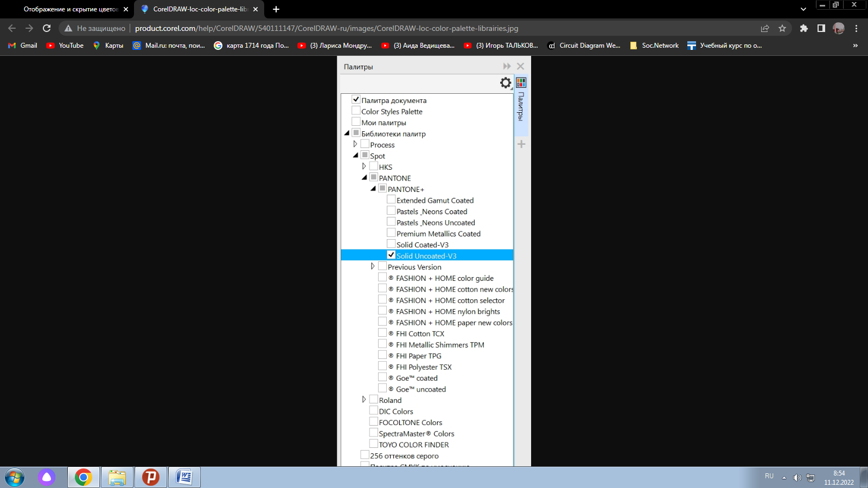Open Alice assistant taskbar icon

[x=47, y=477]
